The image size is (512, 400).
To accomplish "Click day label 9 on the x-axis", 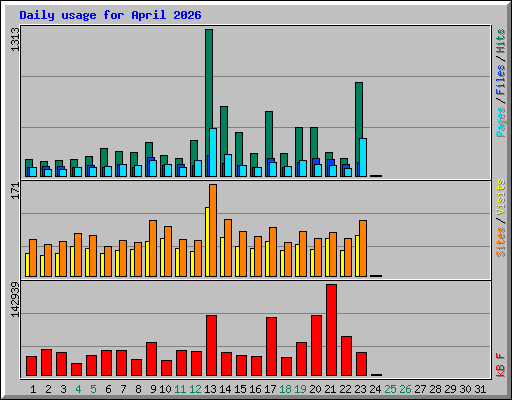I will point(153,389).
